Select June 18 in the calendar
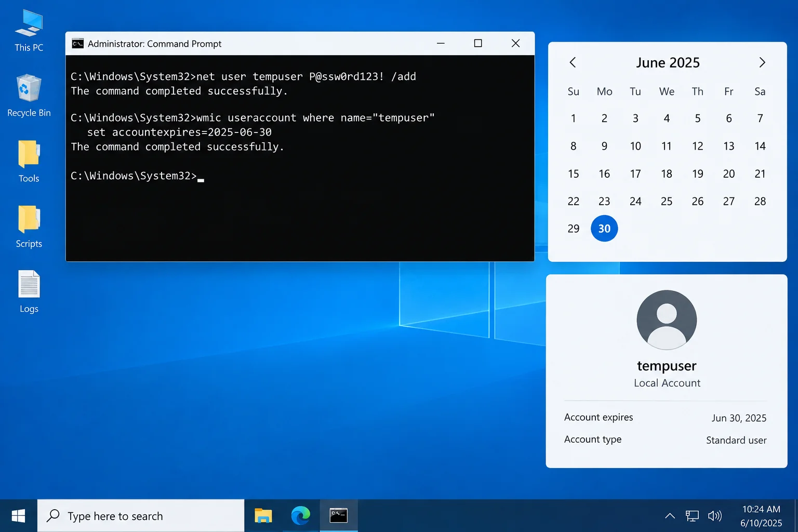 [x=667, y=174]
